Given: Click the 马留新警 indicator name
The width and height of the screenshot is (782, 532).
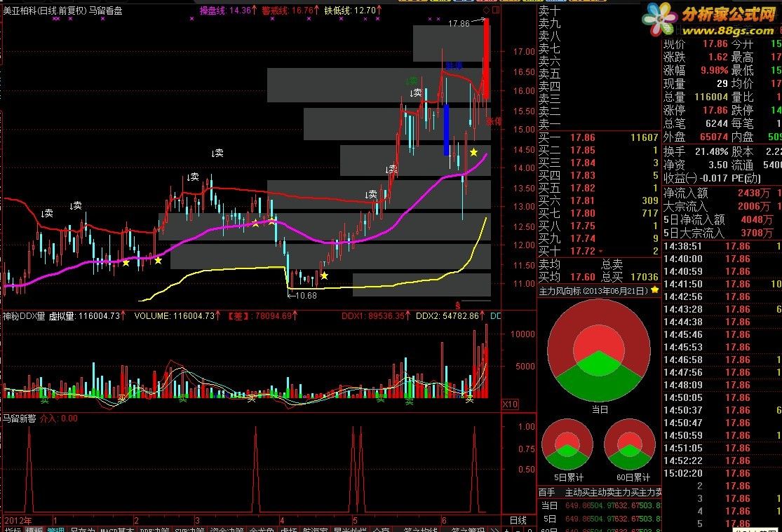Looking at the screenshot, I should [x=20, y=418].
